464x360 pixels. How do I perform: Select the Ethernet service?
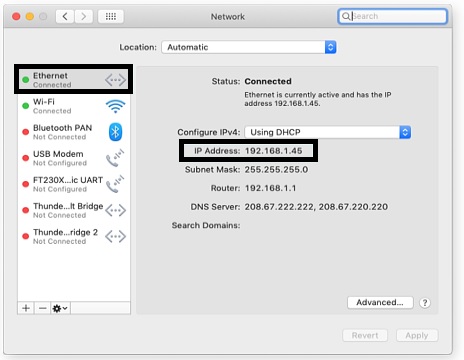coord(73,79)
